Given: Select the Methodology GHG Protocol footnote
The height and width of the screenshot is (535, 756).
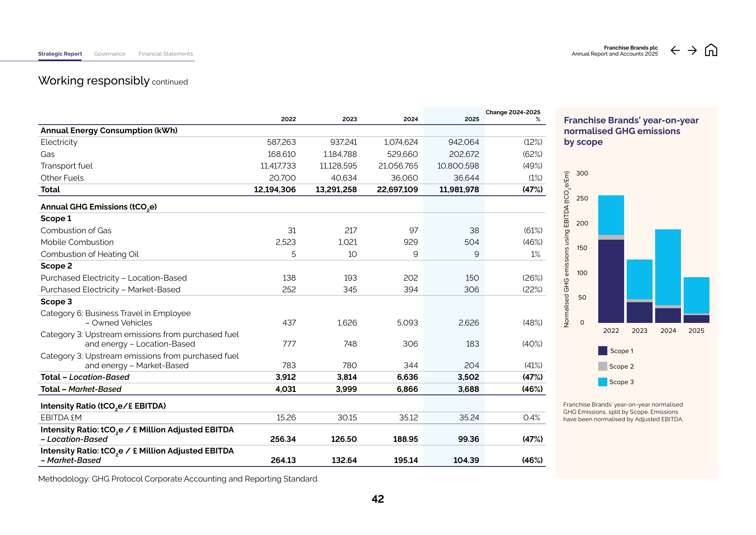Looking at the screenshot, I should click(178, 479).
